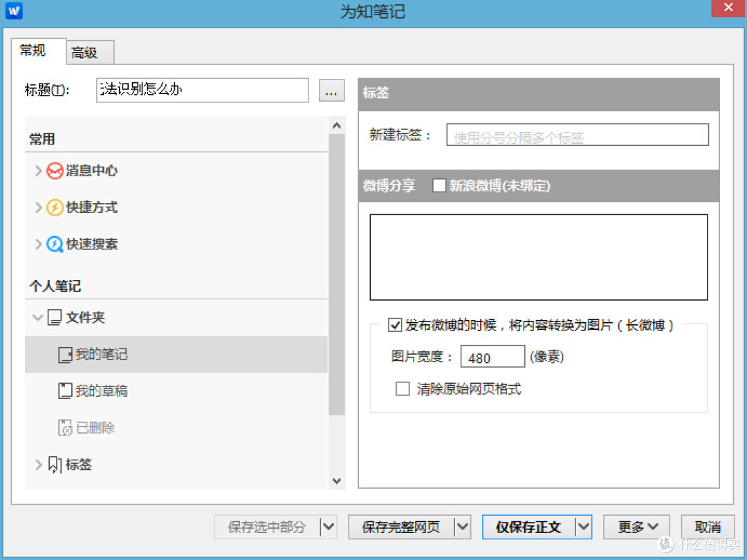Click the 图片宽度 field showing 480
747x560 pixels.
click(x=492, y=356)
